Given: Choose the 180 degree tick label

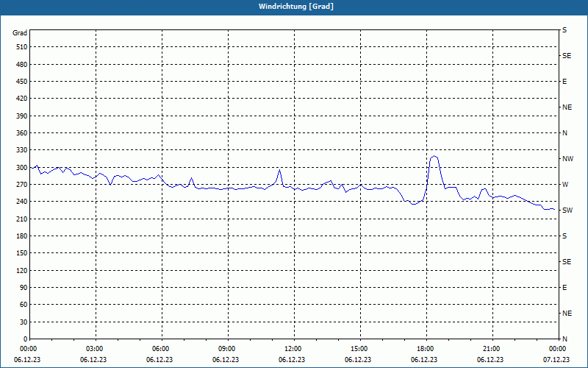Looking at the screenshot, I should [22, 236].
